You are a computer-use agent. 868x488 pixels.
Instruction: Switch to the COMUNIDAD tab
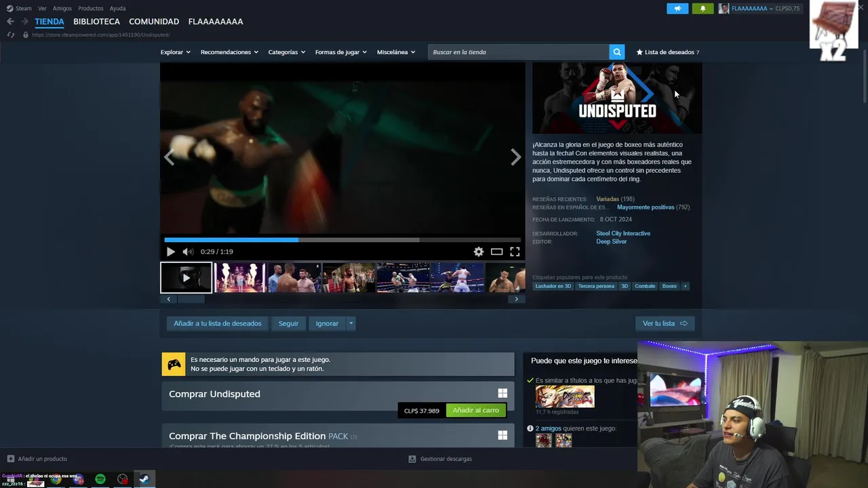click(154, 22)
